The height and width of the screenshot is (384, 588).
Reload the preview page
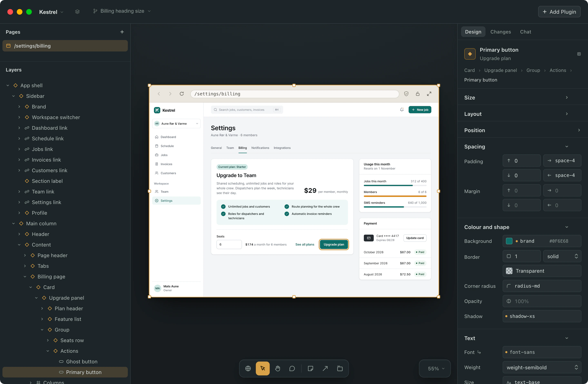[182, 94]
